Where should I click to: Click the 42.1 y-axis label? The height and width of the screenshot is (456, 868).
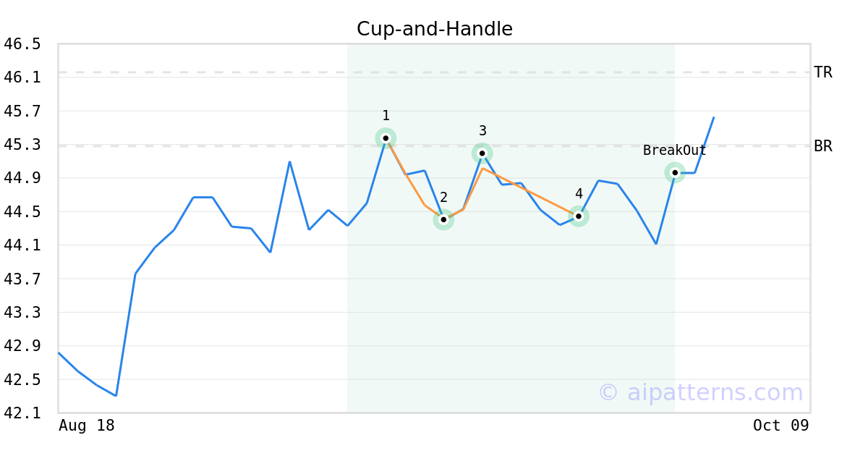pos(22,413)
